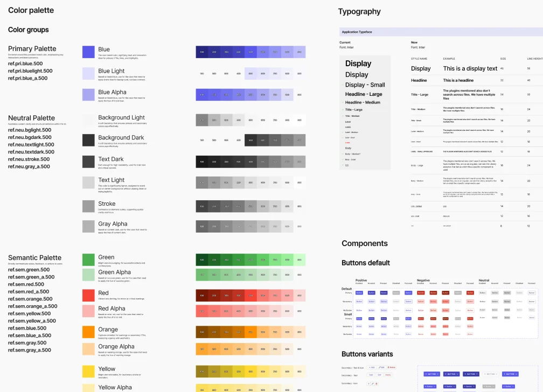
Task: Select the Blue color swatch
Action: point(88,52)
